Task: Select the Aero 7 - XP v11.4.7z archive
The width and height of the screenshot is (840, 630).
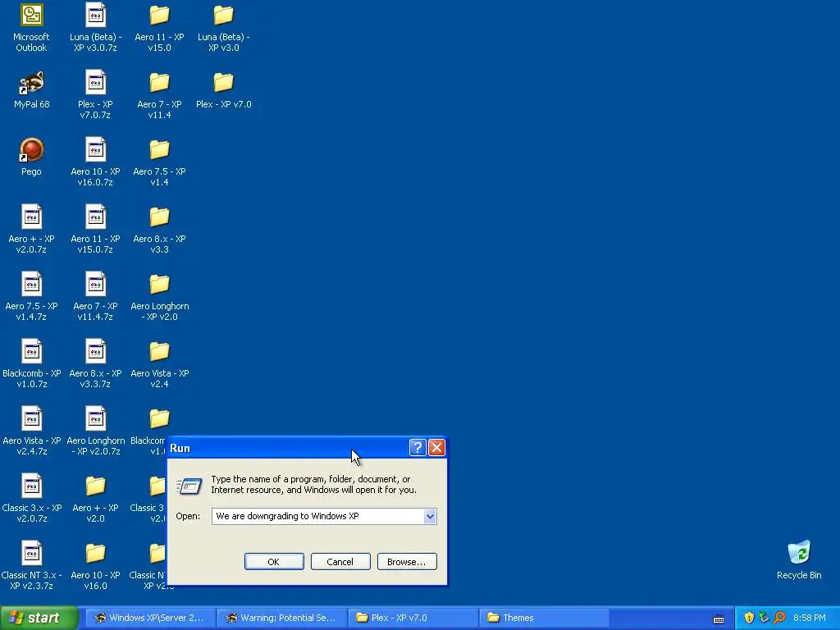Action: click(x=95, y=297)
